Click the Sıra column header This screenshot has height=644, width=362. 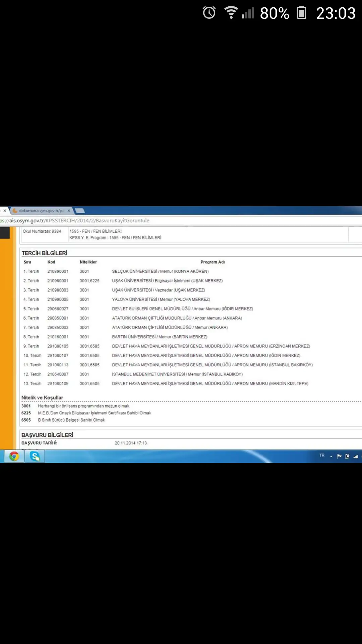[27, 262]
